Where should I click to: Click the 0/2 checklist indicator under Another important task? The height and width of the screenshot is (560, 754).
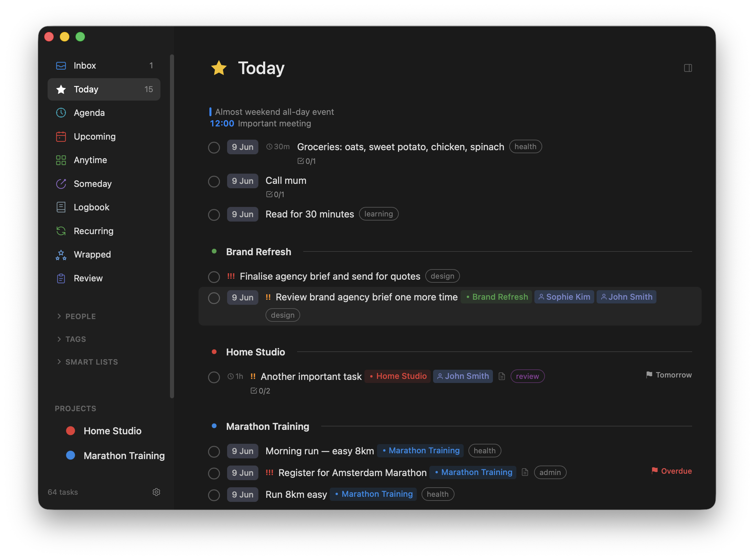click(x=260, y=391)
